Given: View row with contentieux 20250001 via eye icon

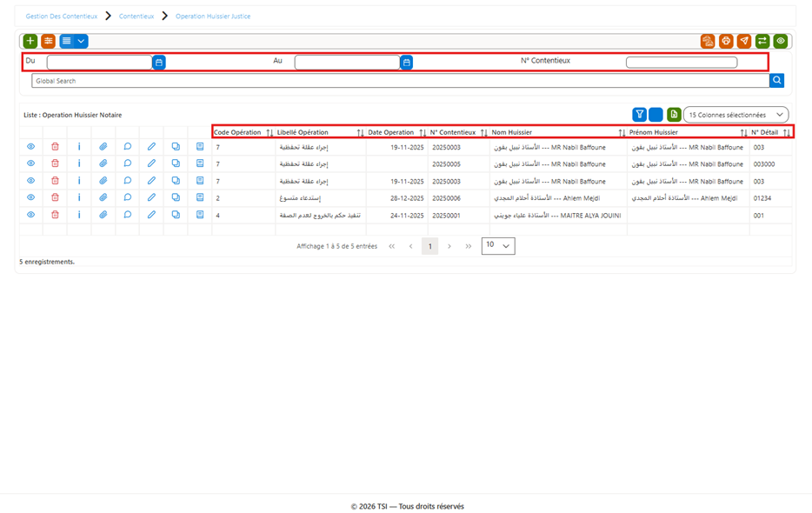Looking at the screenshot, I should 31,215.
